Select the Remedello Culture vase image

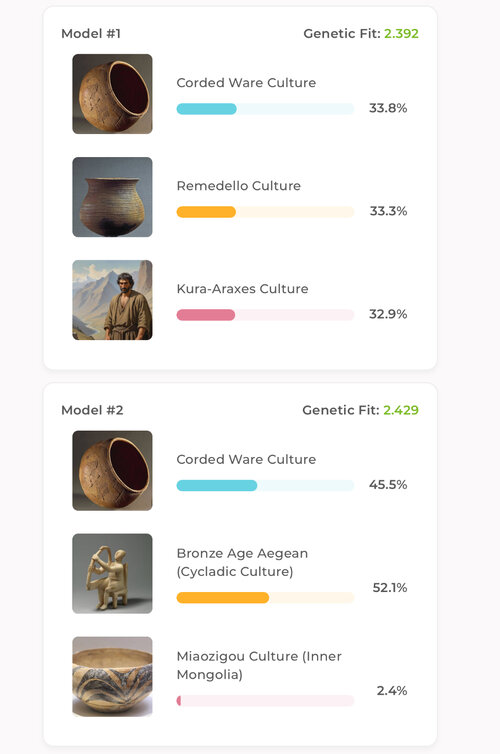tap(112, 197)
